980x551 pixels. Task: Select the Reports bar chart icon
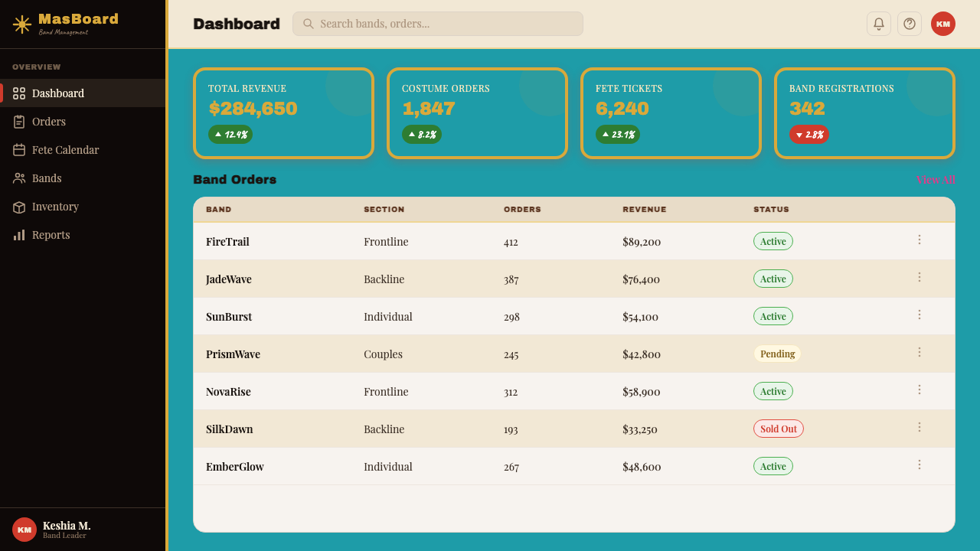(x=19, y=235)
